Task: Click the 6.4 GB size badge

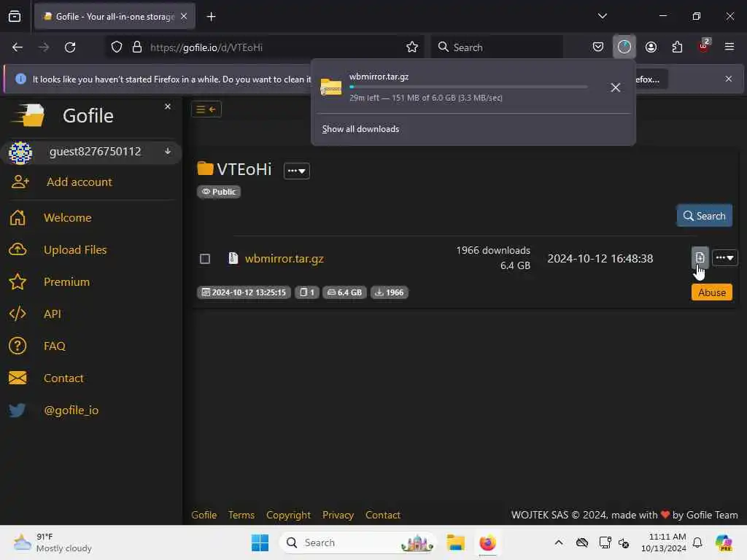Action: pyautogui.click(x=344, y=292)
